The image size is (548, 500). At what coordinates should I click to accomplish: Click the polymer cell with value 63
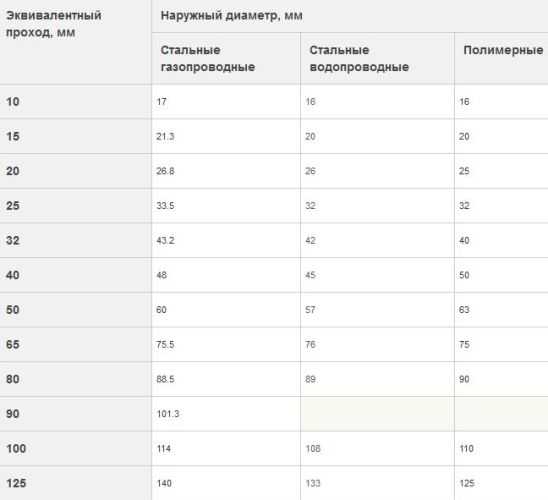coord(501,310)
